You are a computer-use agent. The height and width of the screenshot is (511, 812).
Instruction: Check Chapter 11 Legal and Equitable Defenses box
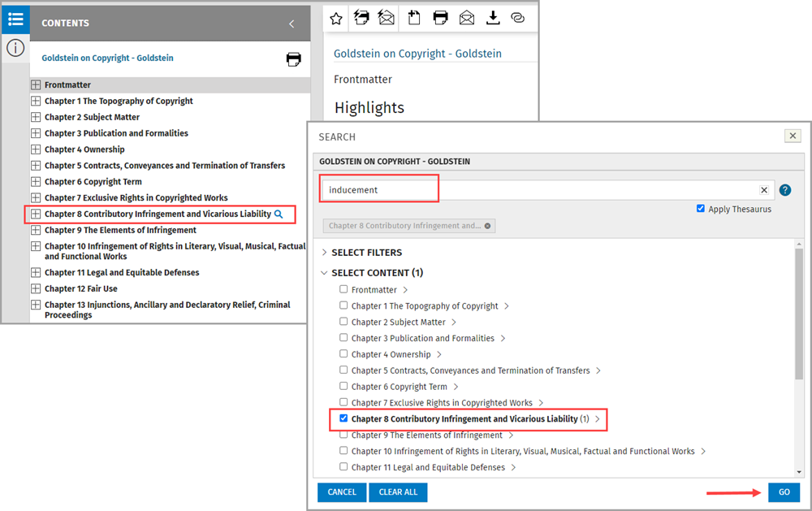tap(343, 466)
